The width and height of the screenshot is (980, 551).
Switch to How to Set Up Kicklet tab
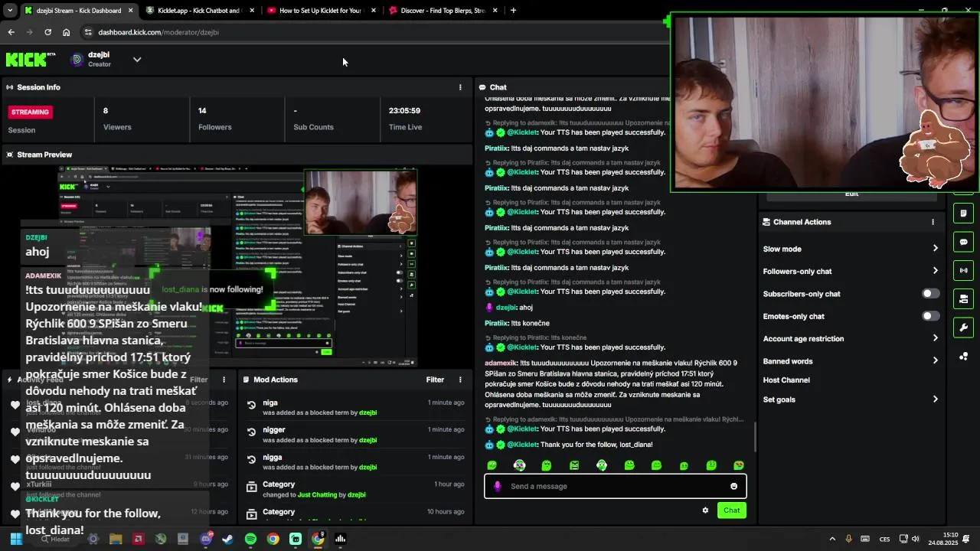click(320, 11)
